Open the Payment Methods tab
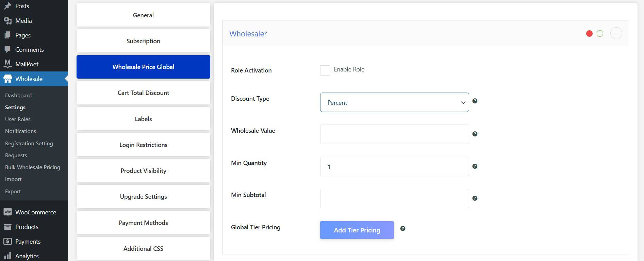This screenshot has height=261, width=644. (143, 223)
